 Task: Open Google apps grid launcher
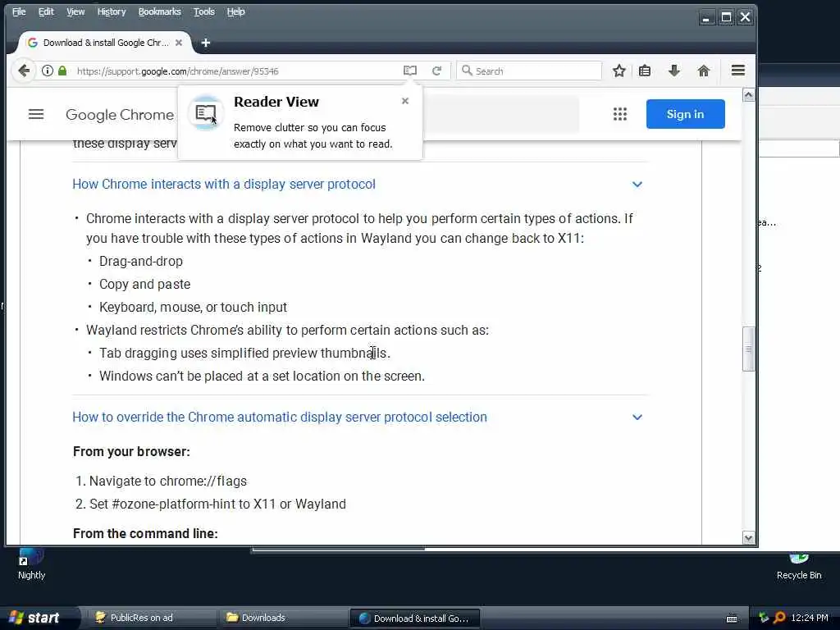click(620, 114)
